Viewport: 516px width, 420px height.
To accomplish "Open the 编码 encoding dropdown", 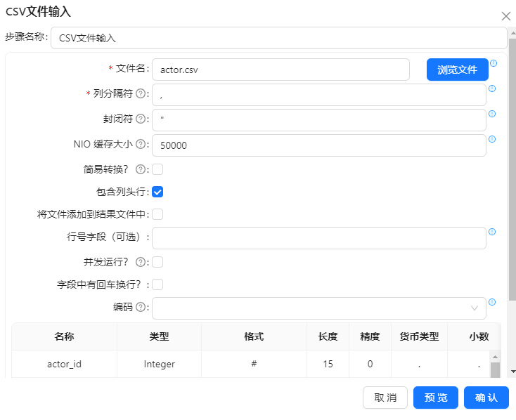I will pyautogui.click(x=318, y=308).
